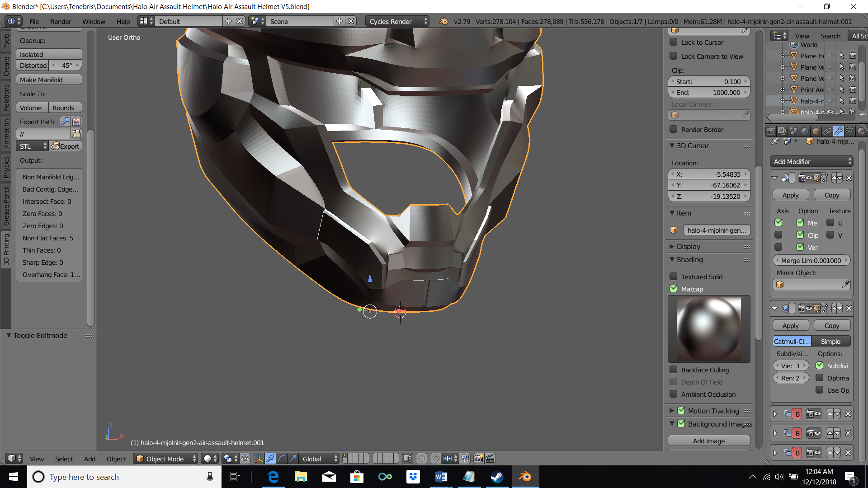This screenshot has height=488, width=868.
Task: Open the STL export format dropdown
Action: (33, 146)
